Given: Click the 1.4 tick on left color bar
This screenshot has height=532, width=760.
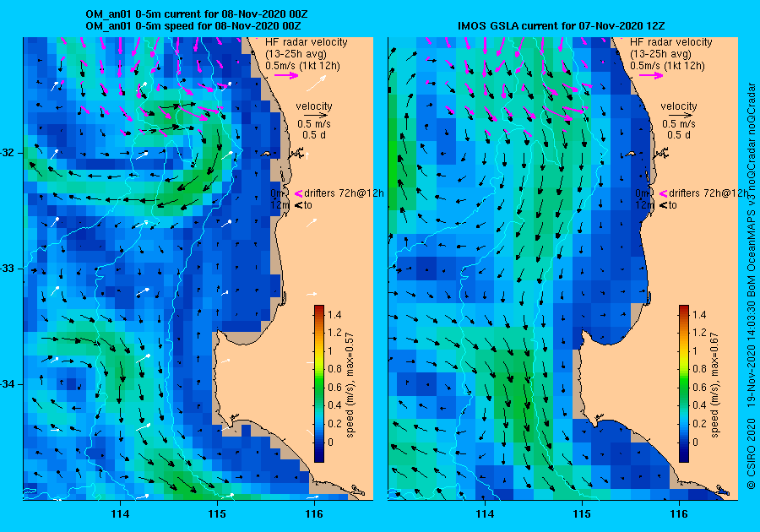Looking at the screenshot, I should [334, 314].
